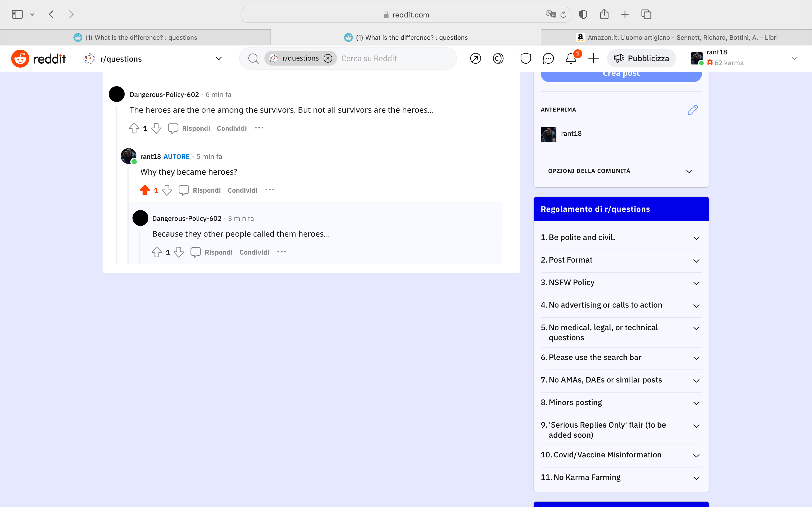Expand Opzioni della comunità section
This screenshot has height=507, width=812.
(x=689, y=171)
